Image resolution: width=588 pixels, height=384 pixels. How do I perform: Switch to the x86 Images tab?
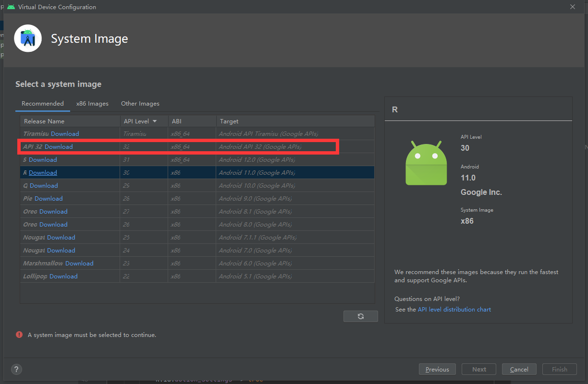pyautogui.click(x=92, y=104)
